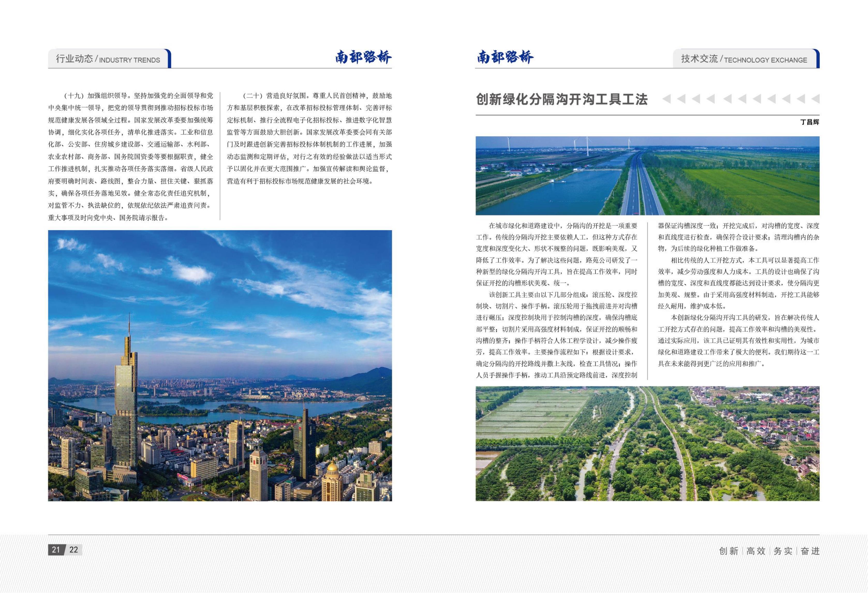The height and width of the screenshot is (593, 868).
Task: Click the line 营造有利于招标投标市场规范健康发展的社会环境
Action: [300, 181]
